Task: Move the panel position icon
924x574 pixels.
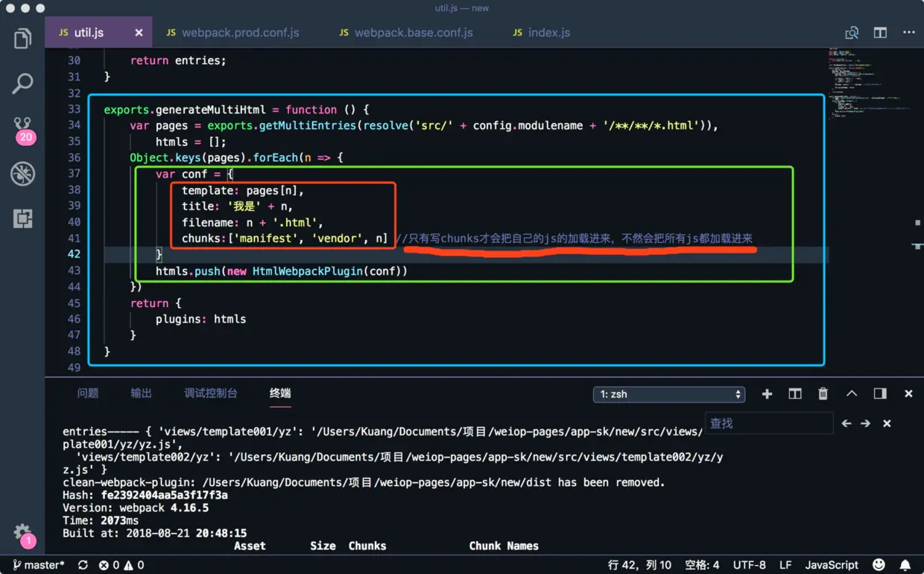Action: (x=880, y=394)
